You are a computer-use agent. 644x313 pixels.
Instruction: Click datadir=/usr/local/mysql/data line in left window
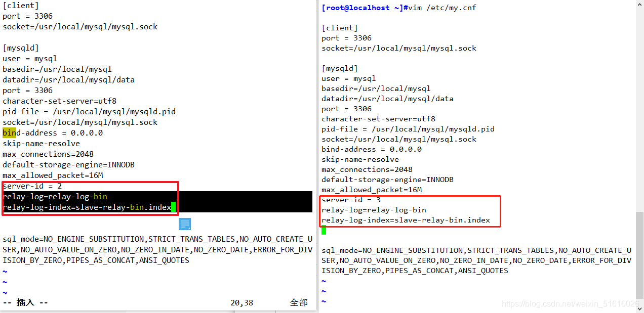[68, 80]
